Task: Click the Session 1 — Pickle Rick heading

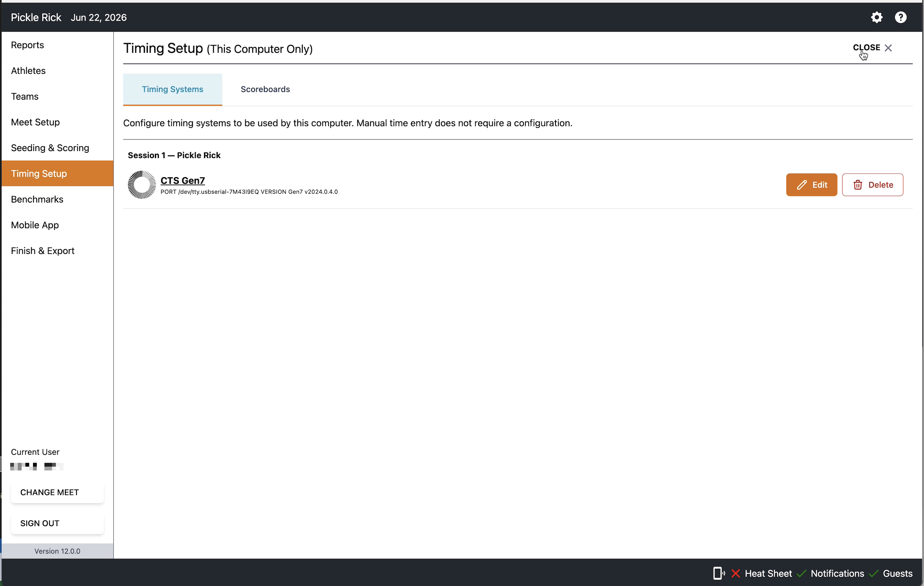Action: coord(174,155)
